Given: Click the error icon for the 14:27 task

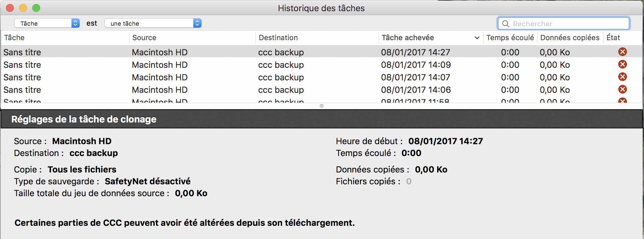Looking at the screenshot, I should click(x=622, y=52).
